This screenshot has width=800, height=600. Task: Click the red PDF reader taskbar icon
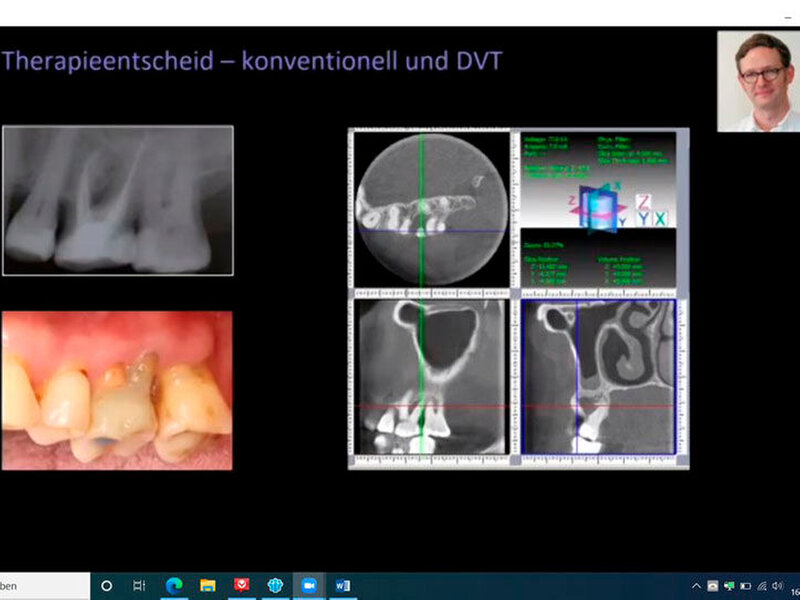coord(241,585)
